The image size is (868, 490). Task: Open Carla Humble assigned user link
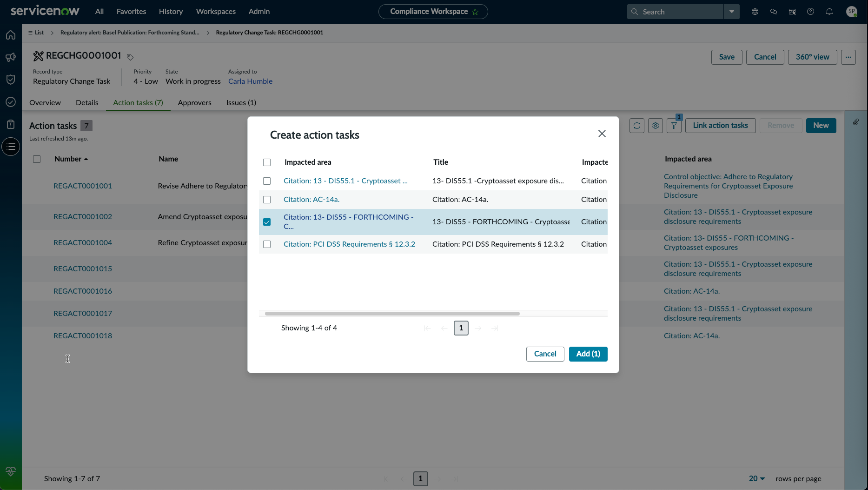click(250, 81)
